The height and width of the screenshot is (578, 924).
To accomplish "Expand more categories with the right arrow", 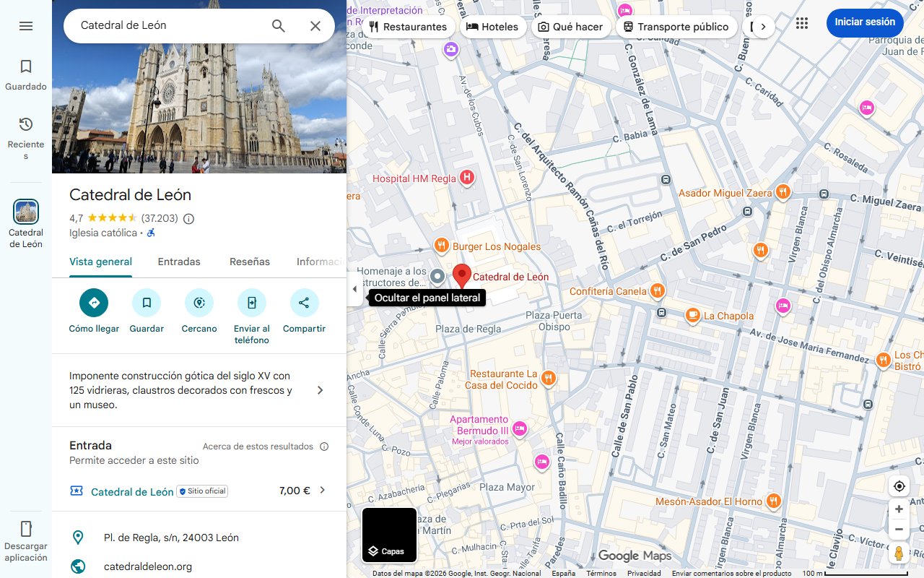I will coord(763,26).
